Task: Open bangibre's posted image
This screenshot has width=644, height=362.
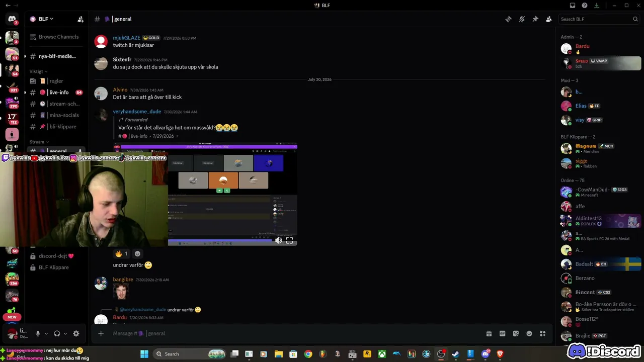Action: [121, 292]
